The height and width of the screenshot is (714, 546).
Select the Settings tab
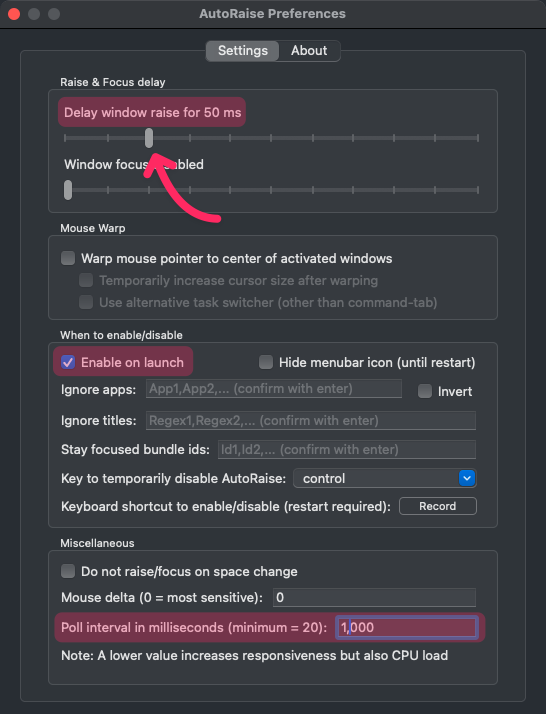click(243, 51)
